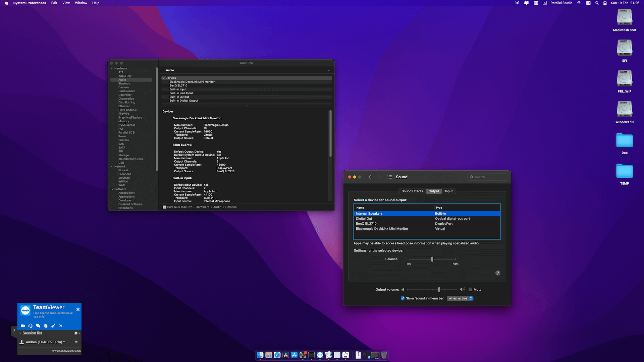Select Internal Speakers output device
The width and height of the screenshot is (644, 362).
point(427,214)
